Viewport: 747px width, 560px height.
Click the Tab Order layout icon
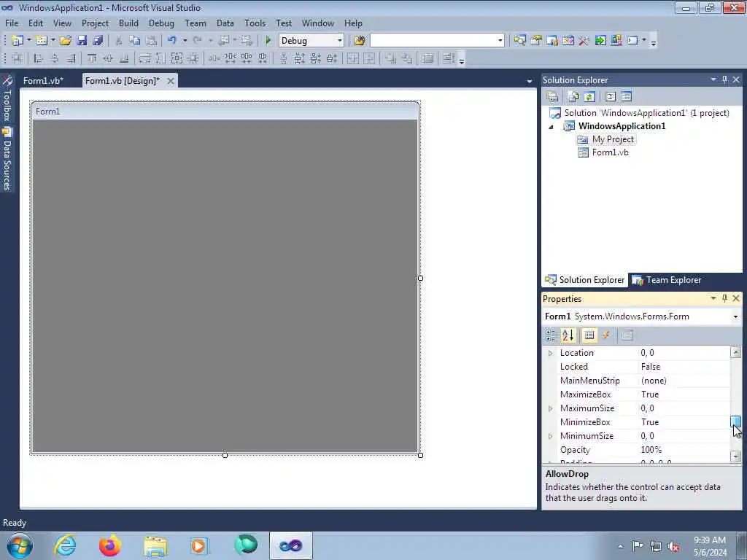[449, 58]
